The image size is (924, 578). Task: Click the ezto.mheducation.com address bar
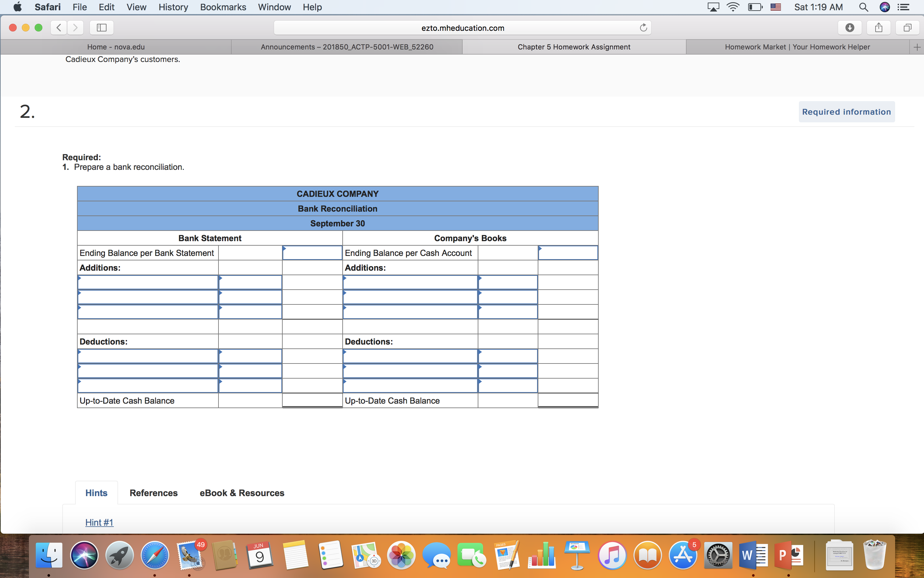click(x=462, y=28)
